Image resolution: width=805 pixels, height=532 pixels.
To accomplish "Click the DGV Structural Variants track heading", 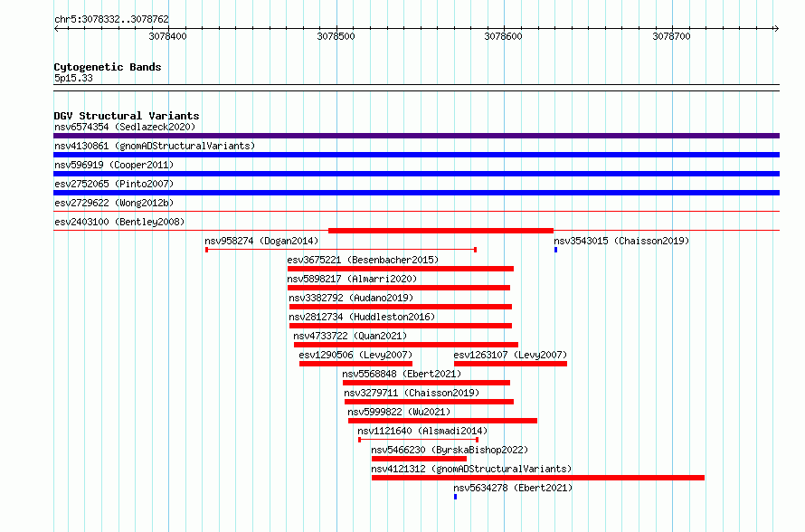I will pos(127,116).
